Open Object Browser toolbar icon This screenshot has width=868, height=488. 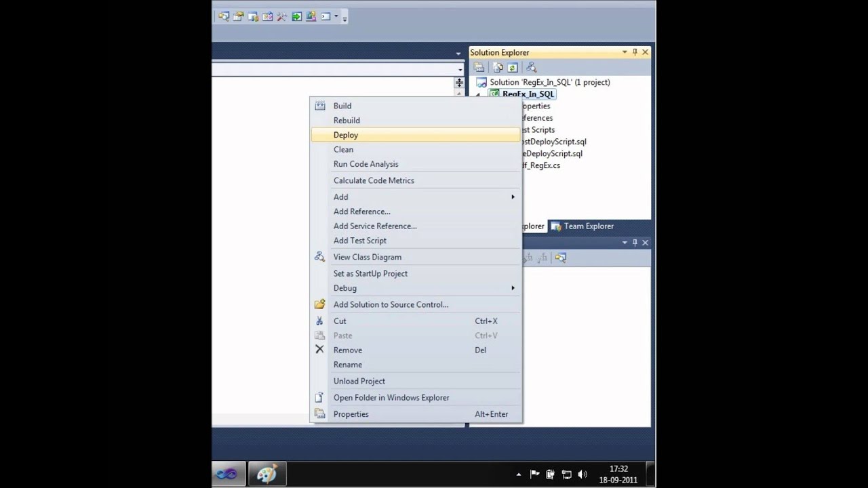(267, 17)
